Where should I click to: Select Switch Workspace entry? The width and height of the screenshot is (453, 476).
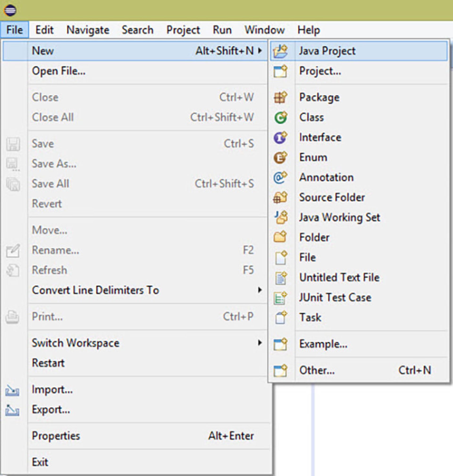click(x=135, y=343)
